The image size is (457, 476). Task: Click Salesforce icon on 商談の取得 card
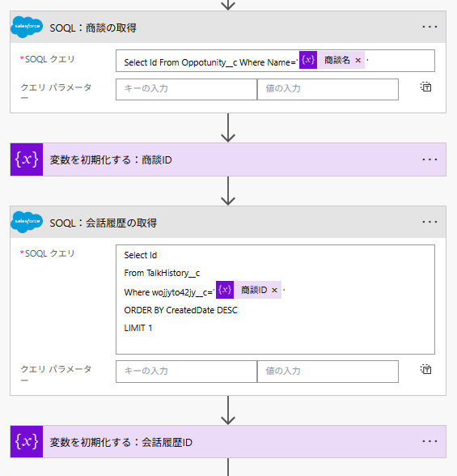[x=27, y=27]
